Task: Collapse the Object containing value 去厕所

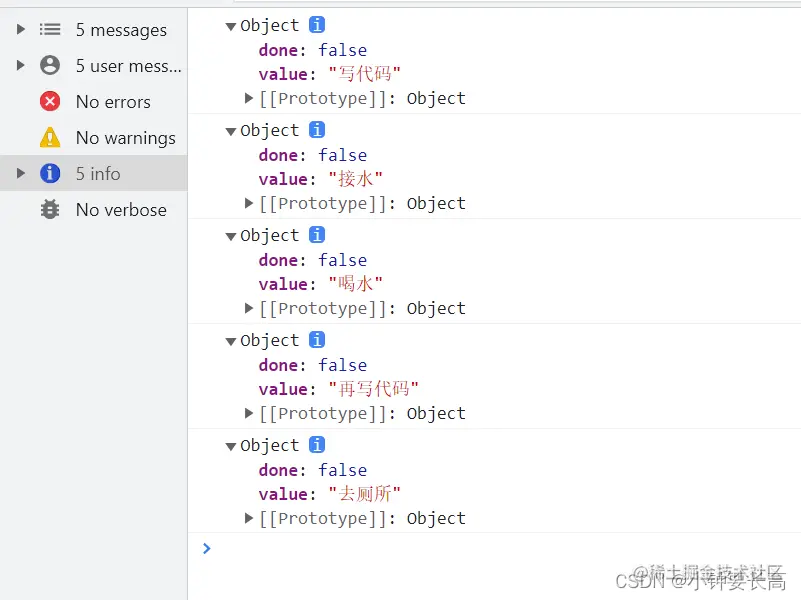Action: coord(231,446)
